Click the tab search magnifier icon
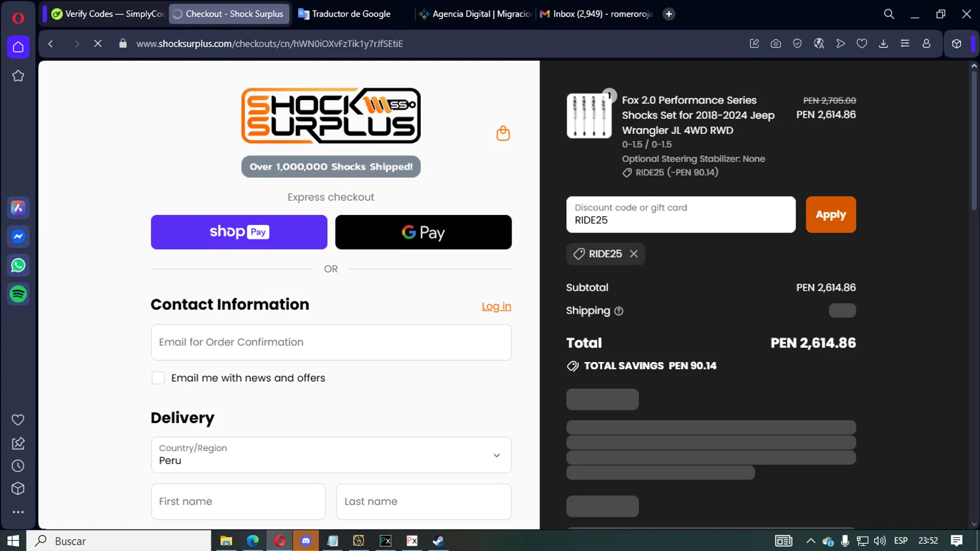This screenshot has width=980, height=551. point(889,14)
